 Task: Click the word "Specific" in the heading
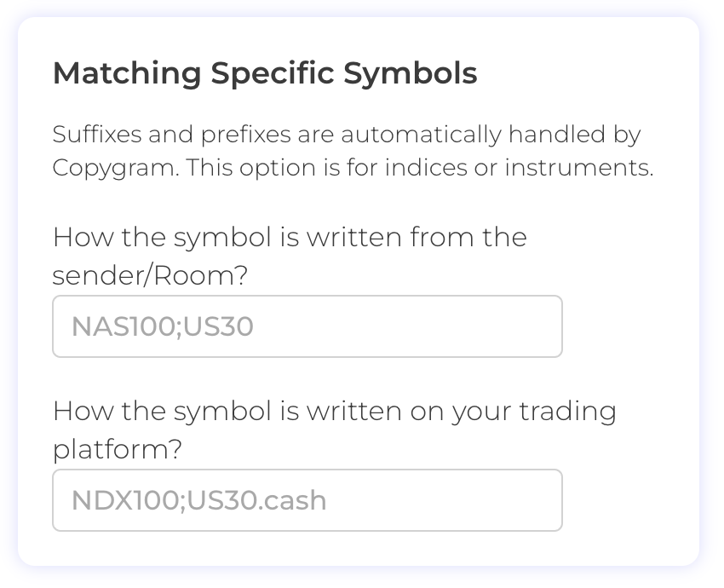pos(273,73)
